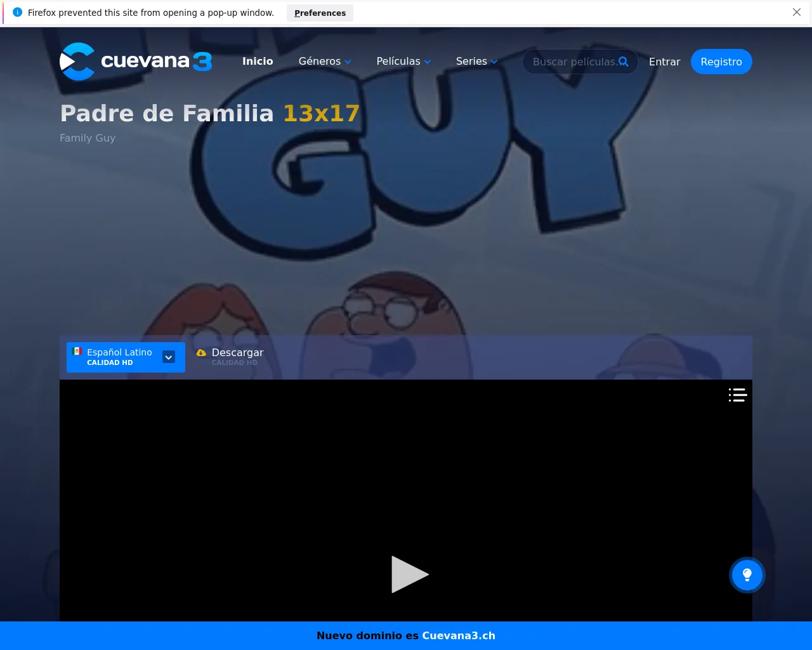This screenshot has height=650, width=812.
Task: Click the lightbulb floating button
Action: pos(747,575)
